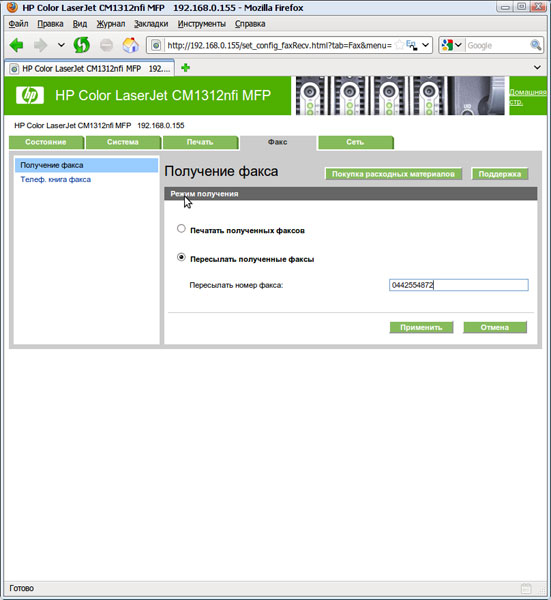Click the green Back arrow button

pos(16,46)
